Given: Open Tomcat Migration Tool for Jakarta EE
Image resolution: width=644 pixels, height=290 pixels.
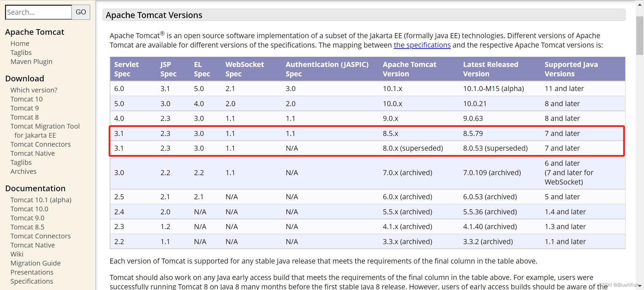Looking at the screenshot, I should pos(45,131).
